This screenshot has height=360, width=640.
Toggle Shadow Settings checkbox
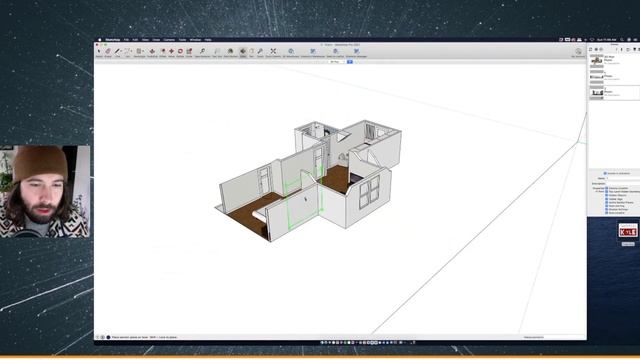click(x=607, y=209)
